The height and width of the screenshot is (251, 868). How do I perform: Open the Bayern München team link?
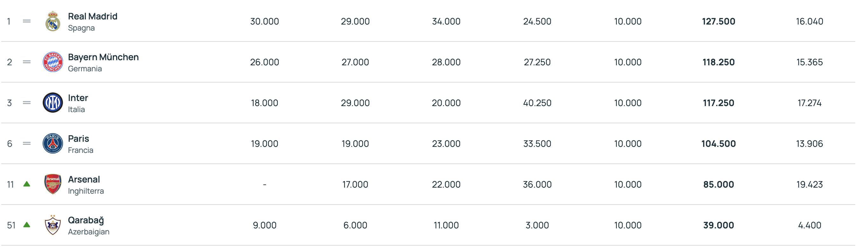103,57
